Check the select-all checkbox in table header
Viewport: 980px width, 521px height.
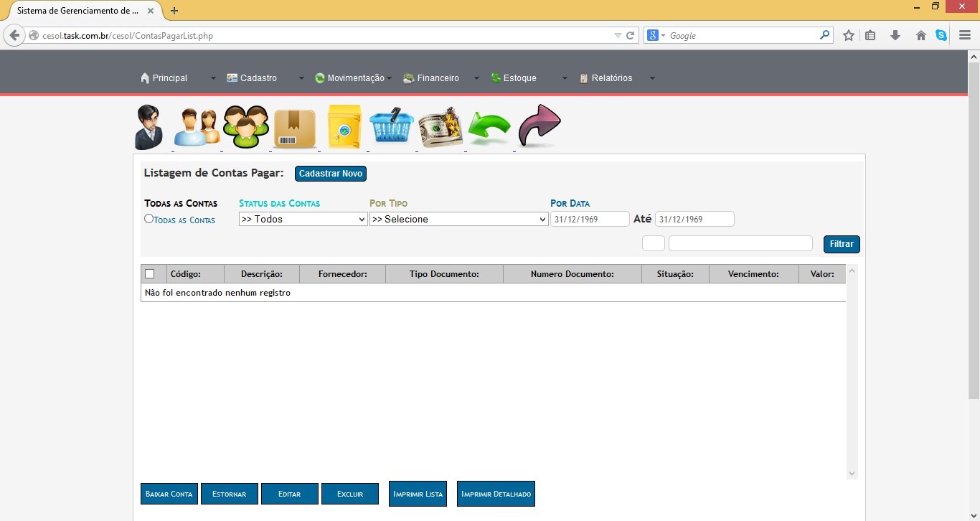(x=150, y=273)
